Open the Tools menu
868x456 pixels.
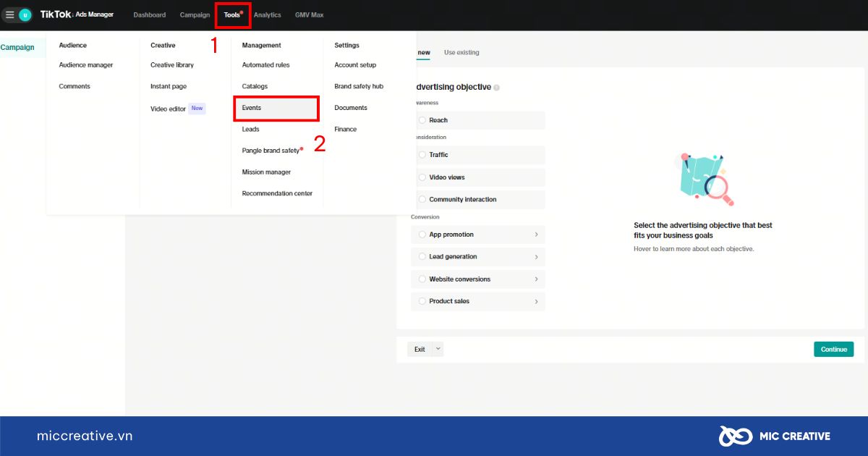[x=233, y=14]
